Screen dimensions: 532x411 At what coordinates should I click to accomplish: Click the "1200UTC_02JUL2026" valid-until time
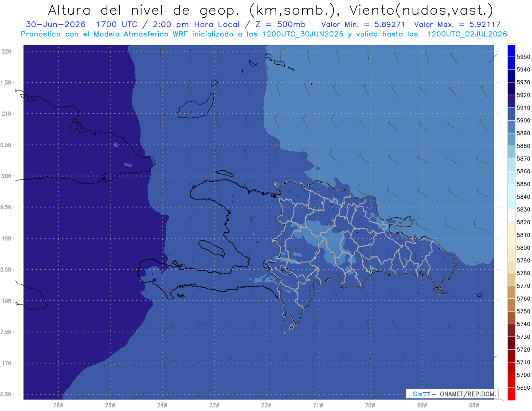[467, 34]
